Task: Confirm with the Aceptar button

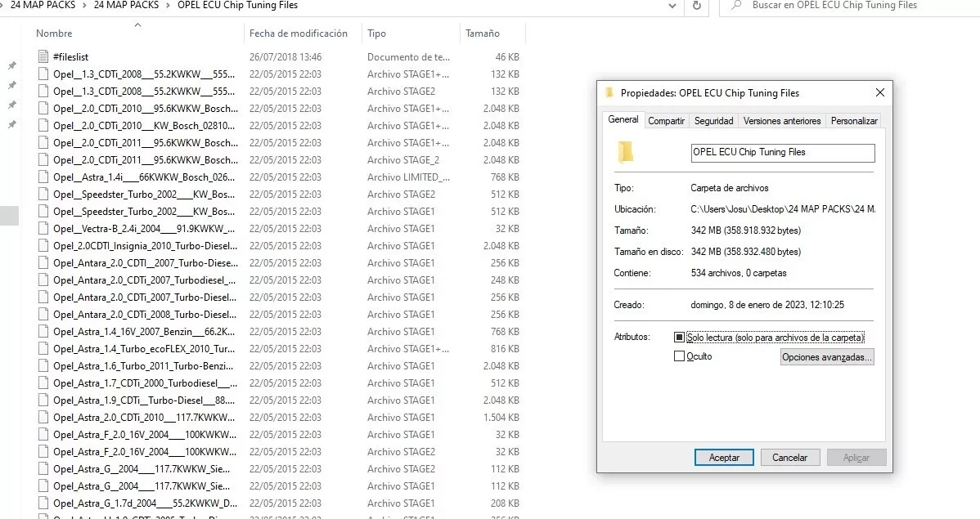Action: pyautogui.click(x=724, y=458)
